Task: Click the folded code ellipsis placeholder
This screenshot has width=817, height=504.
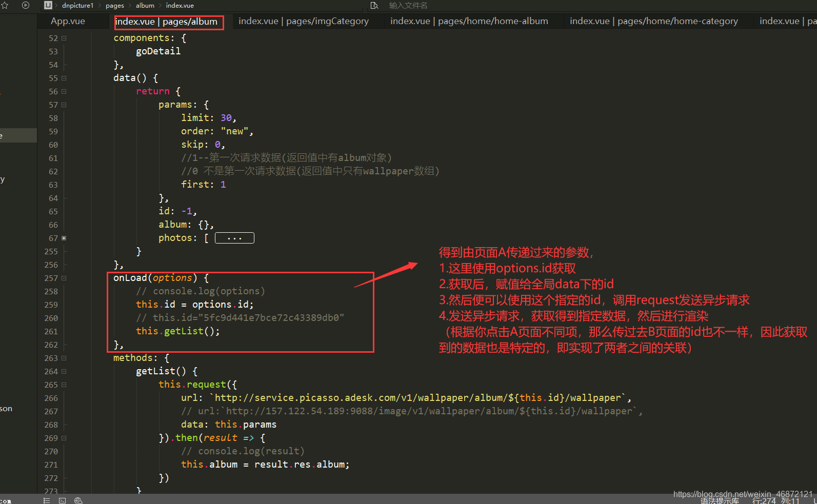Action: pyautogui.click(x=234, y=238)
